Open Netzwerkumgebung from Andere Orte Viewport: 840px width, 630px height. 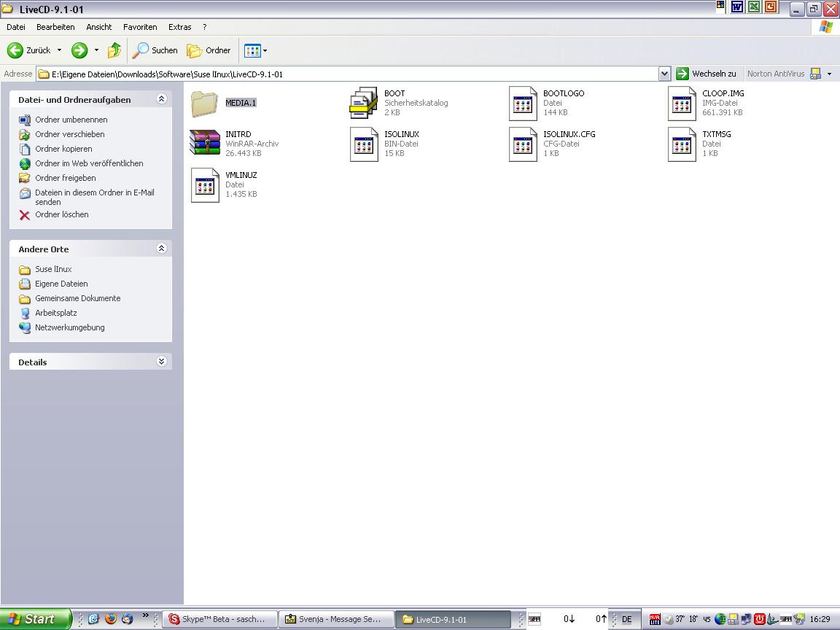point(70,327)
